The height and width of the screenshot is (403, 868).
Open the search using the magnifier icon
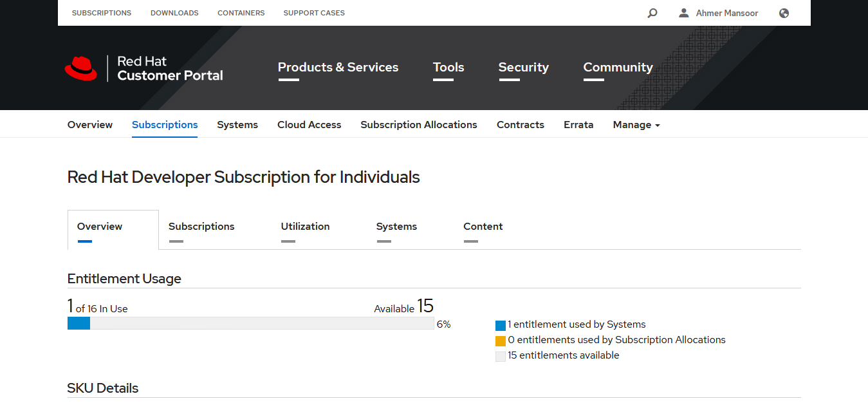tap(652, 13)
